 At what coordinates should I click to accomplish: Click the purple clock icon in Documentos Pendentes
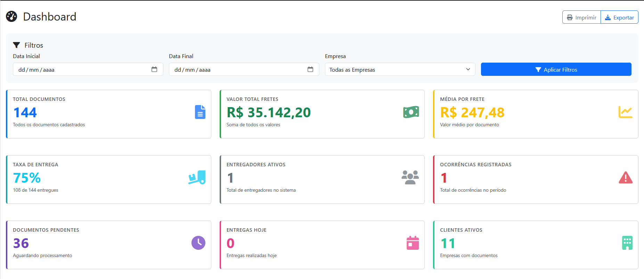coord(198,243)
